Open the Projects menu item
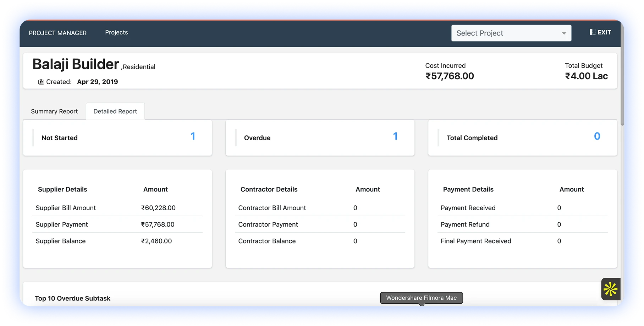 (116, 32)
